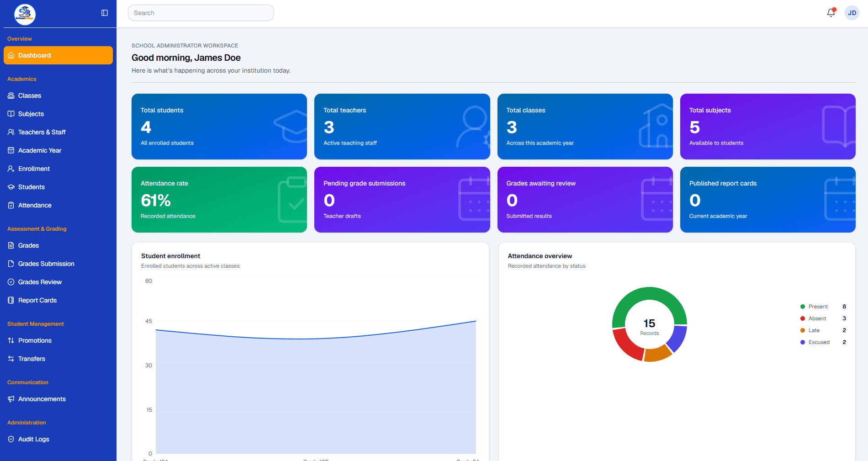Click the Transfers swap icon
Screen dimensions: 868x461
pos(11,359)
